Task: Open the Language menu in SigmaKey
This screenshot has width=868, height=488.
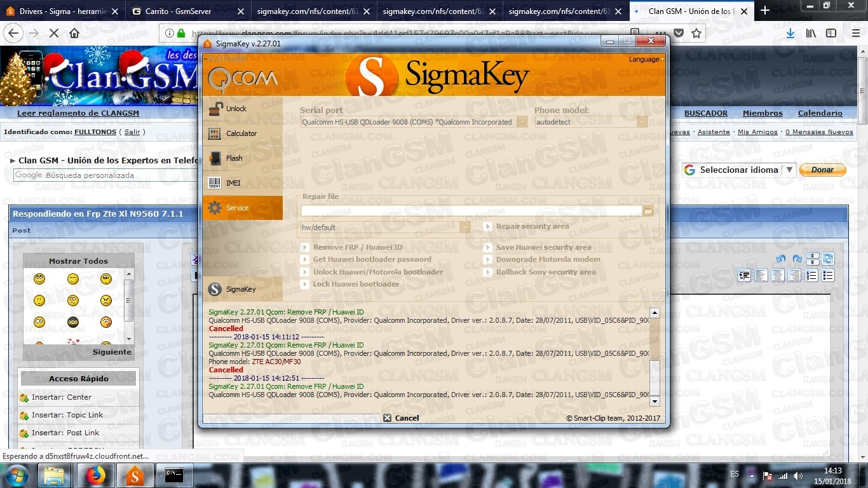Action: 646,59
